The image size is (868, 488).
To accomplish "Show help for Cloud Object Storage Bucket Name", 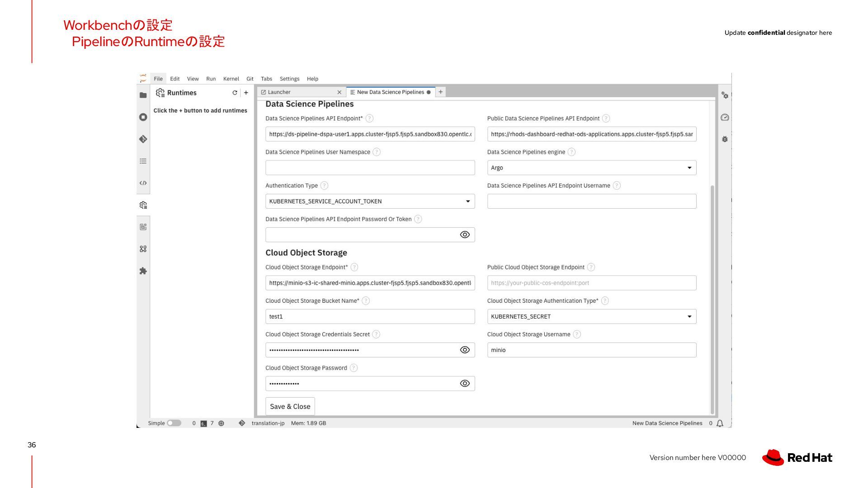I will pos(366,301).
